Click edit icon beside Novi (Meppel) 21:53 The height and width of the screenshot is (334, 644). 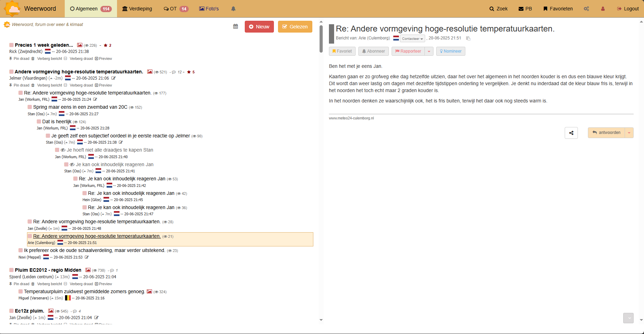(x=87, y=257)
